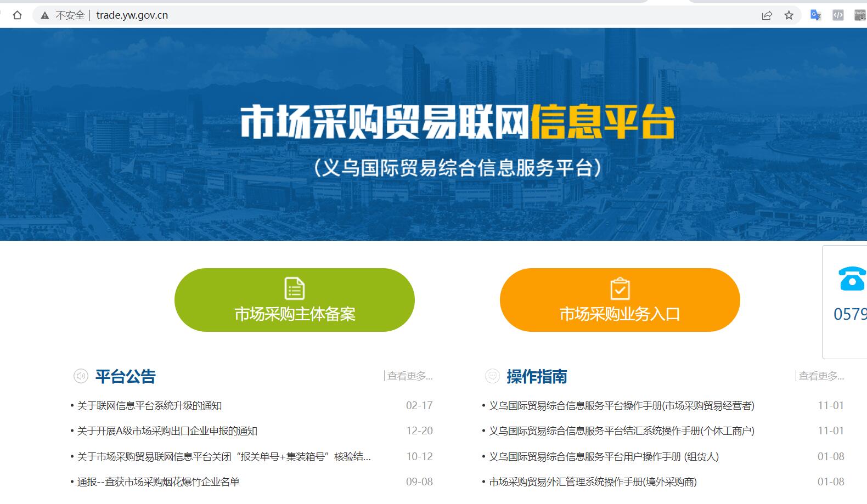Image resolution: width=867 pixels, height=504 pixels.
Task: Click the date 10-12
Action: (x=419, y=457)
